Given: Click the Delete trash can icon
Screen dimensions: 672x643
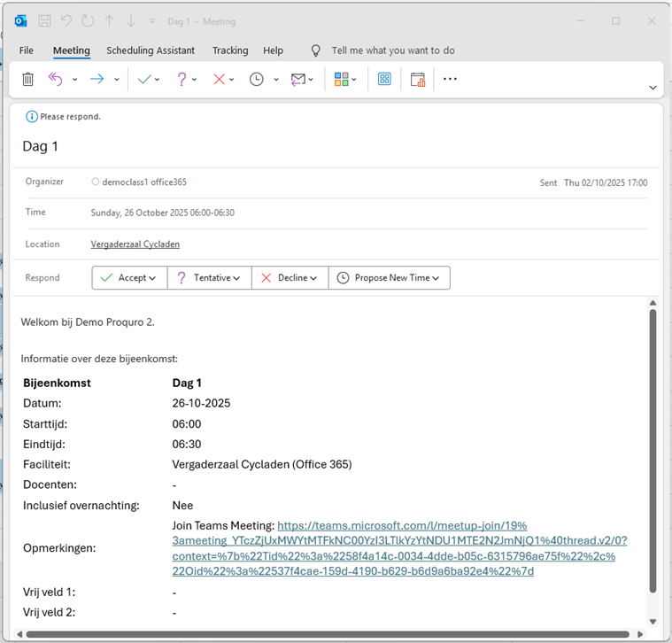Looking at the screenshot, I should pos(28,79).
